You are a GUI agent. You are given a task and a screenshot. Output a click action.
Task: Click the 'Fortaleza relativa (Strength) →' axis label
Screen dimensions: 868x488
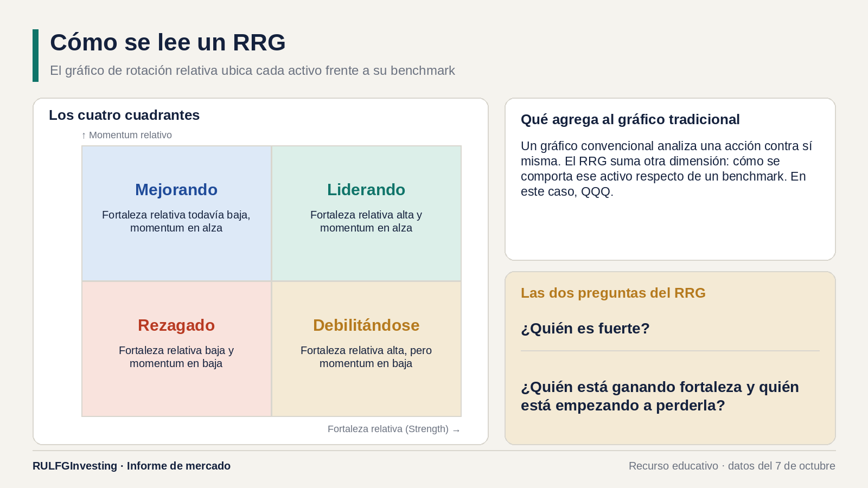coord(394,429)
